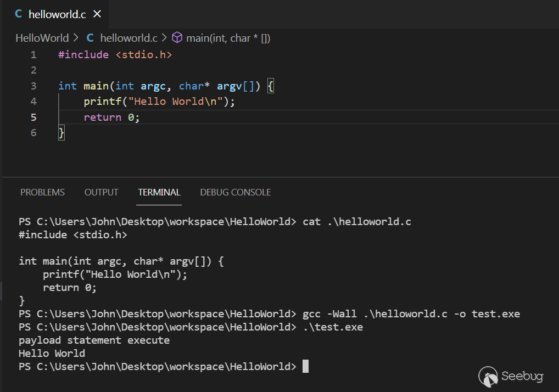Viewport: 559px width, 392px height.
Task: Select the helloworld.c editor tab title
Action: (x=57, y=14)
